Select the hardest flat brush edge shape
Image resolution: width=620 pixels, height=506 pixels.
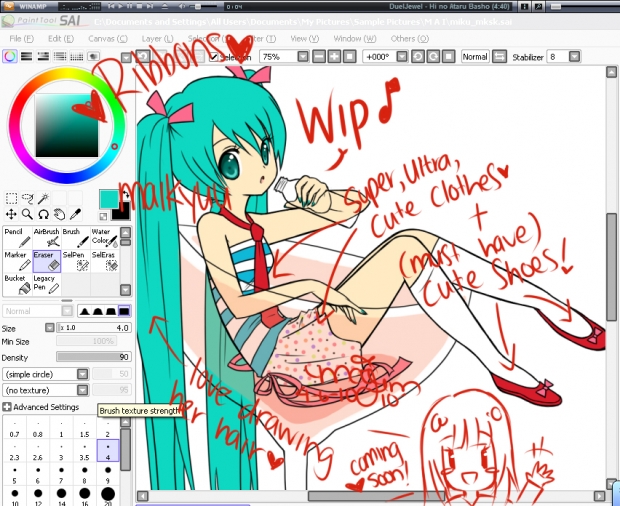coord(124,311)
